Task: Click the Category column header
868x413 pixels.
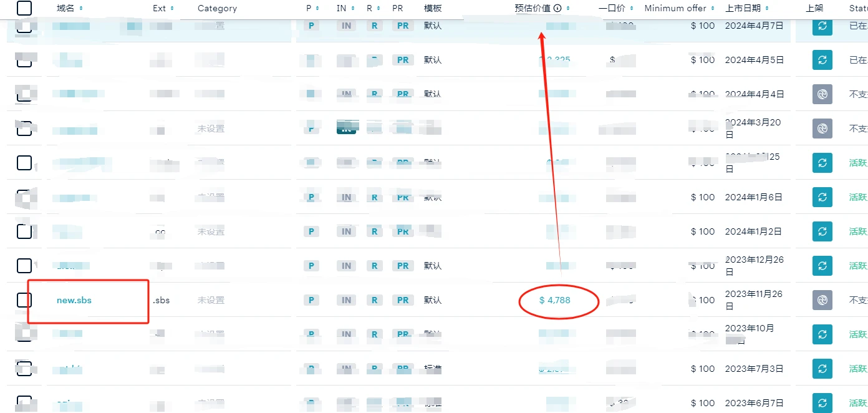Action: [x=217, y=9]
